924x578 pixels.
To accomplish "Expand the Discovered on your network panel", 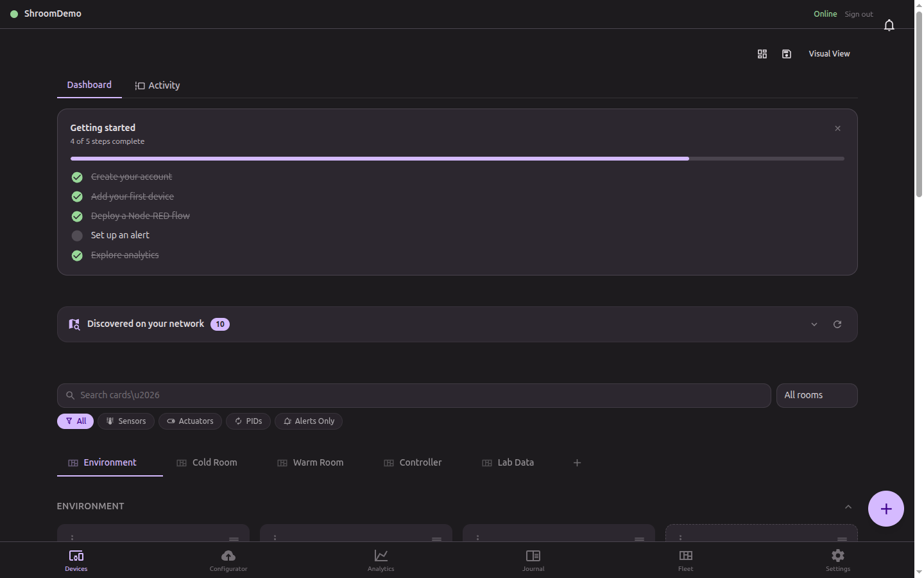I will (x=814, y=324).
